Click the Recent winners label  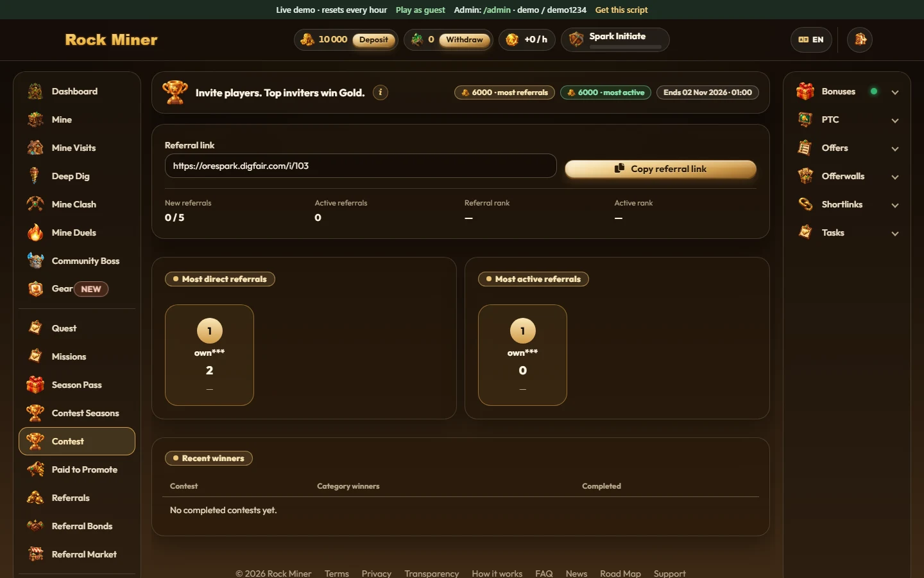point(209,458)
